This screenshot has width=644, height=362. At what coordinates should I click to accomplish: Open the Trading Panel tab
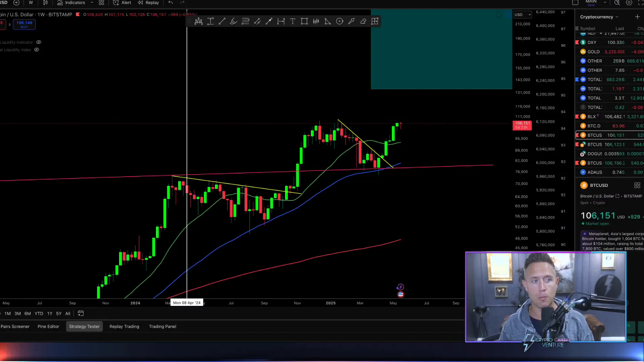coord(162,326)
